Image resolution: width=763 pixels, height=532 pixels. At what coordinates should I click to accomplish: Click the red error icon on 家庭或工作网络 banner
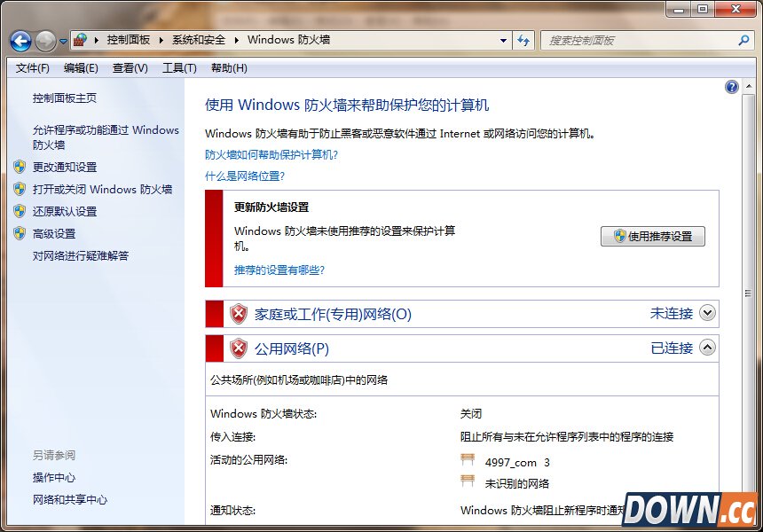(x=238, y=313)
